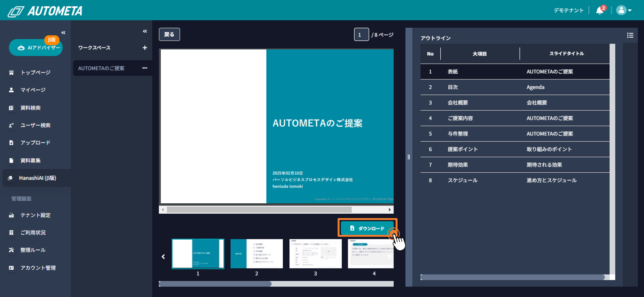The width and height of the screenshot is (644, 297).
Task: Select slide thumbnail 3
Action: tap(316, 254)
